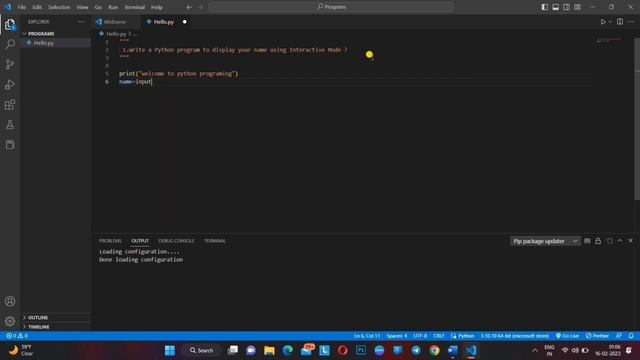Open Explorer views and more actions ellipsis
Image resolution: width=640 pixels, height=360 pixels.
[82, 22]
